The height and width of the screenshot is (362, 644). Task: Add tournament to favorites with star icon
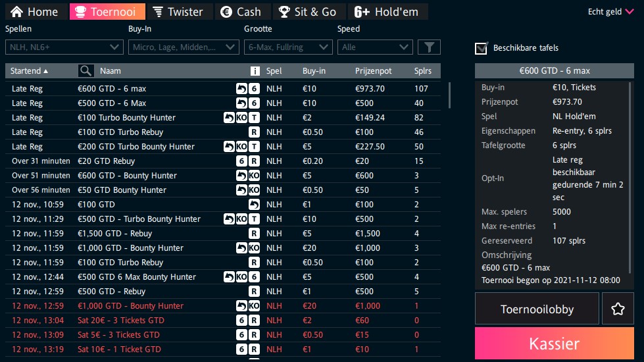coord(617,309)
